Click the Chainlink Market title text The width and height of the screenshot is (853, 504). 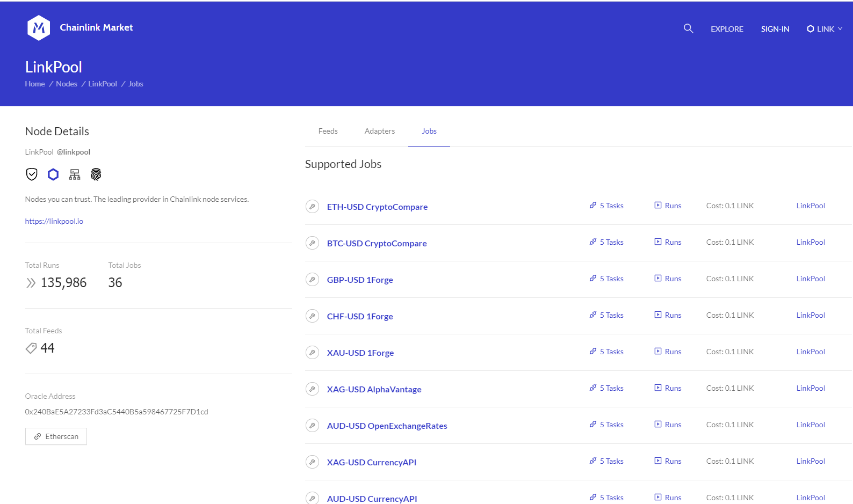[96, 27]
